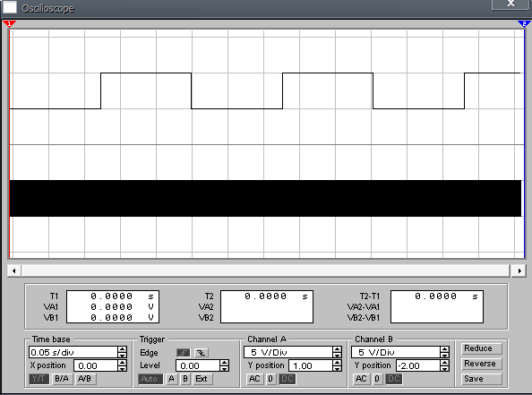Click Channel B Y position -2.00 field
The height and width of the screenshot is (395, 532).
pos(418,365)
